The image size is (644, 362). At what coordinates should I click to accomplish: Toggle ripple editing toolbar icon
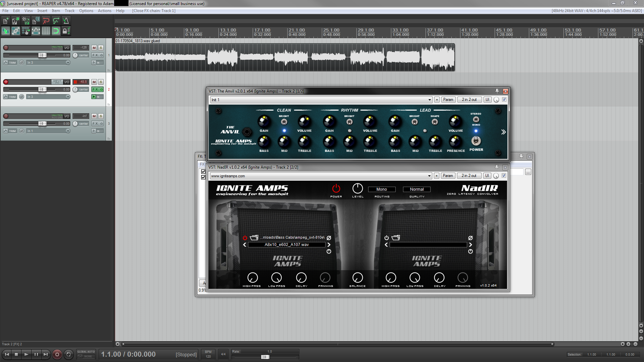tap(26, 31)
